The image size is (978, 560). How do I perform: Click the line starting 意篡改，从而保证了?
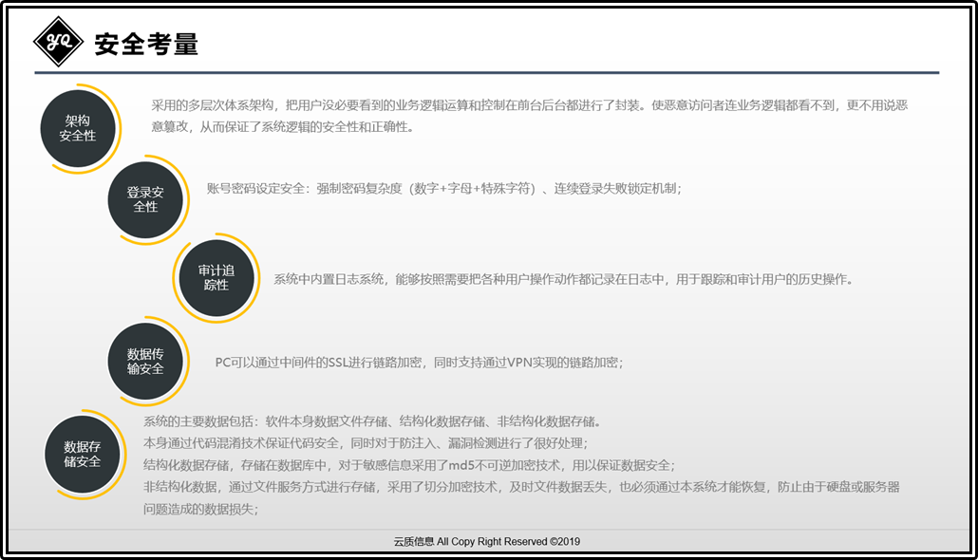[x=282, y=127]
